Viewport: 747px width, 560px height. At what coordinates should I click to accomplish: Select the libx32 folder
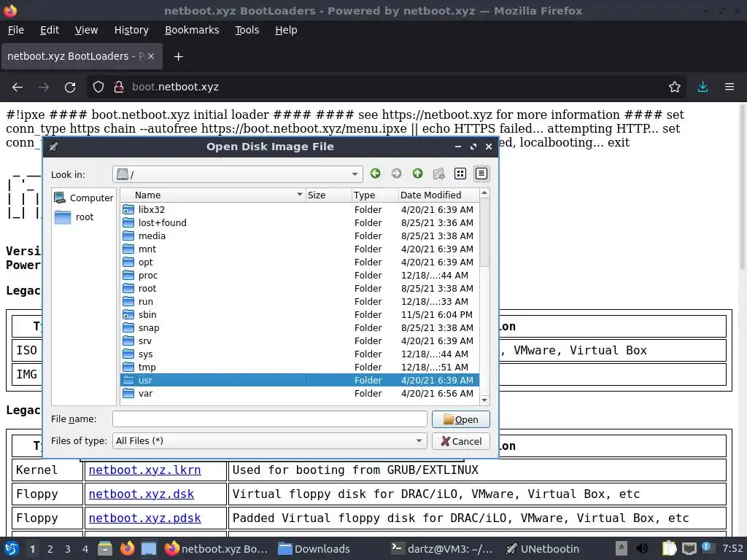[299, 209]
